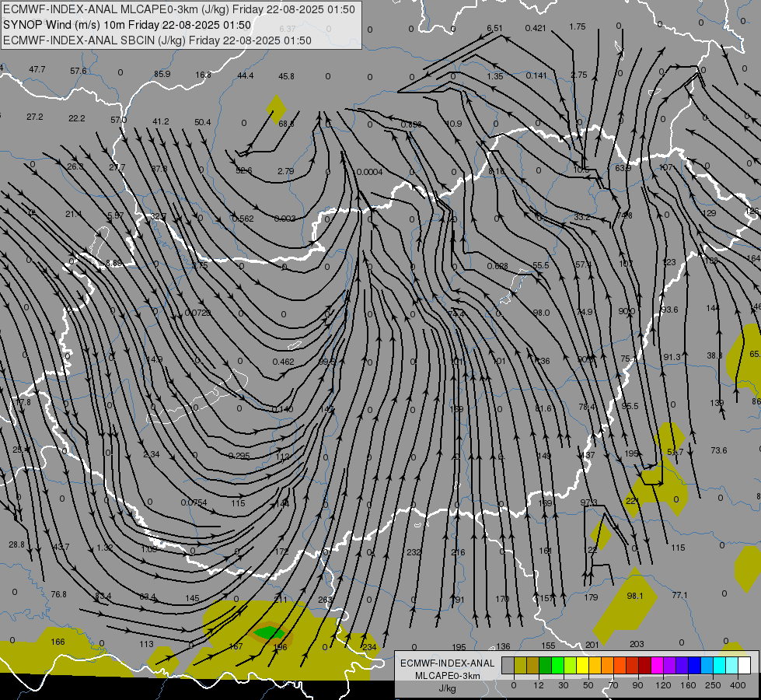
Task: Click the map value '1.75'
Action: pos(578,26)
